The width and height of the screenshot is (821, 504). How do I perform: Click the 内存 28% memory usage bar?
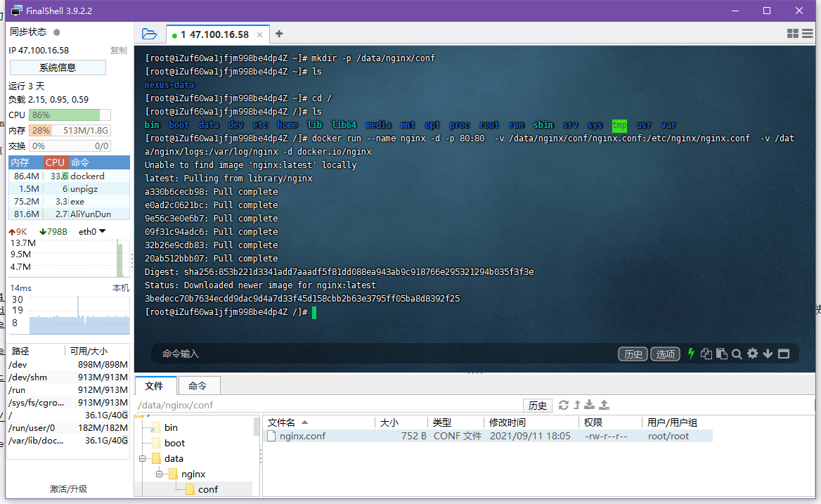pyautogui.click(x=70, y=130)
